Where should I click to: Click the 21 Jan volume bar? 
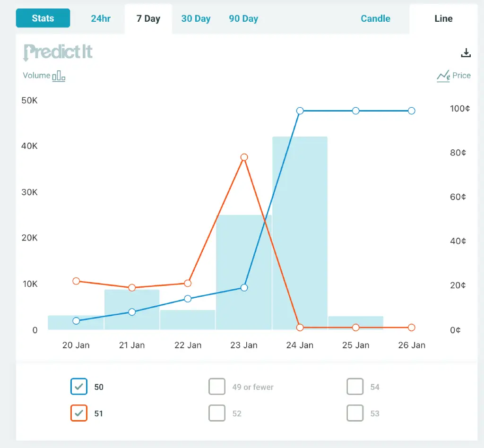(x=132, y=310)
